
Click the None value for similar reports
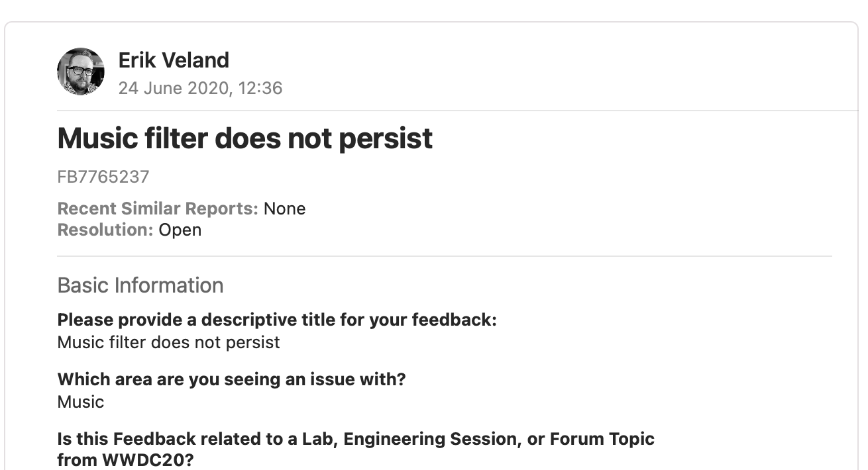coord(284,209)
